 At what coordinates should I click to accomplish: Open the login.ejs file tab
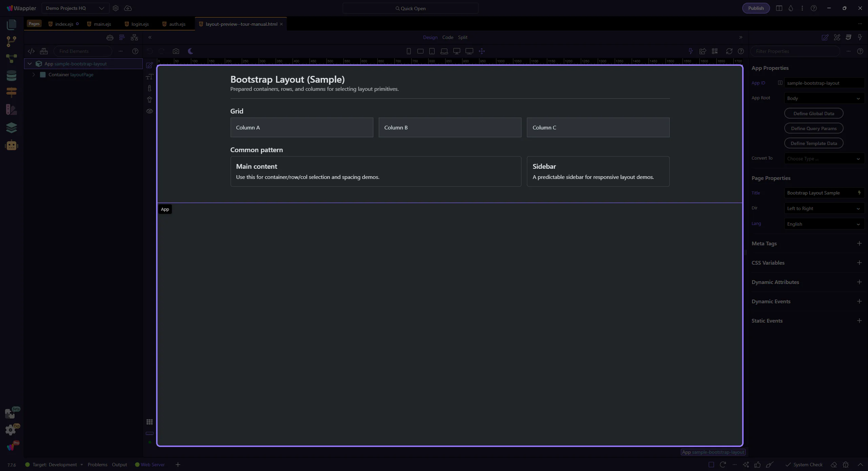coord(140,24)
